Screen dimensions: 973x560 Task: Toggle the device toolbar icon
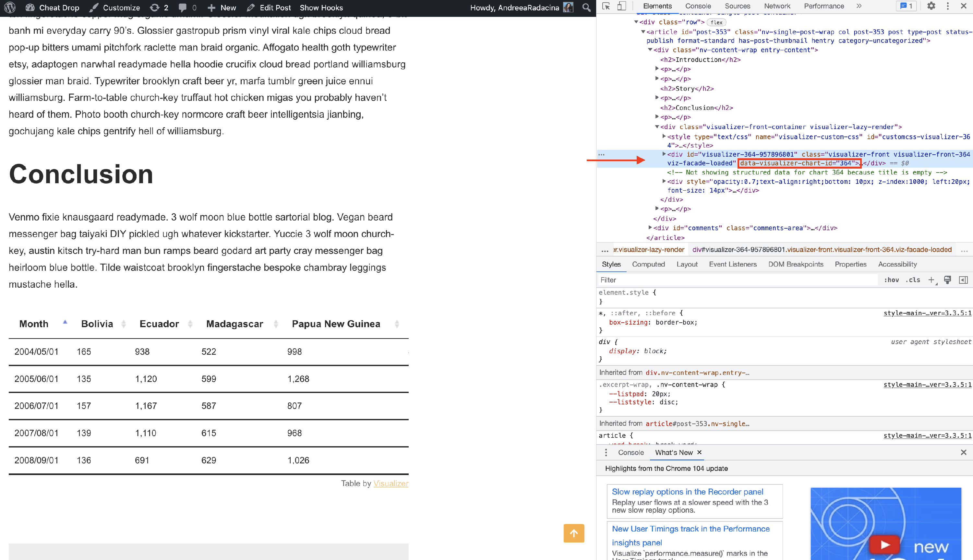point(621,6)
